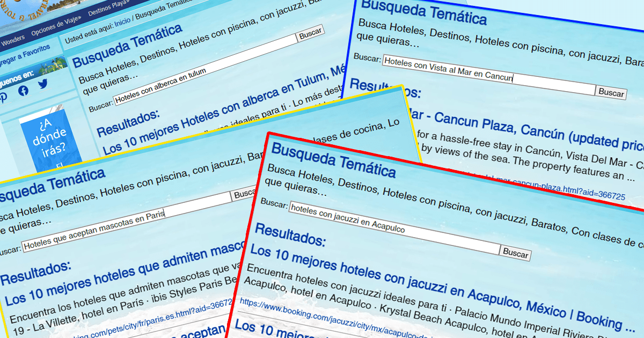Focus the 'hoteles con jacuzzi en Acapulco' field
The height and width of the screenshot is (338, 644).
click(x=394, y=227)
